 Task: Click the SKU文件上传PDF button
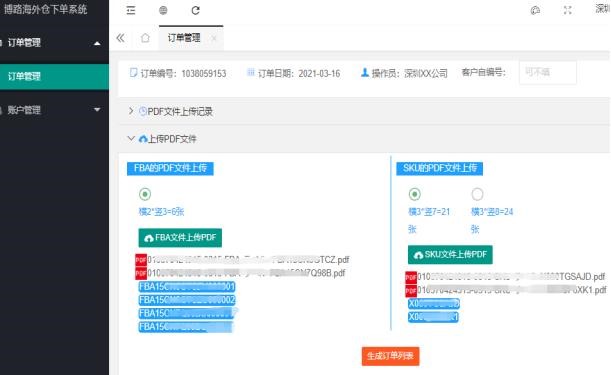(450, 255)
